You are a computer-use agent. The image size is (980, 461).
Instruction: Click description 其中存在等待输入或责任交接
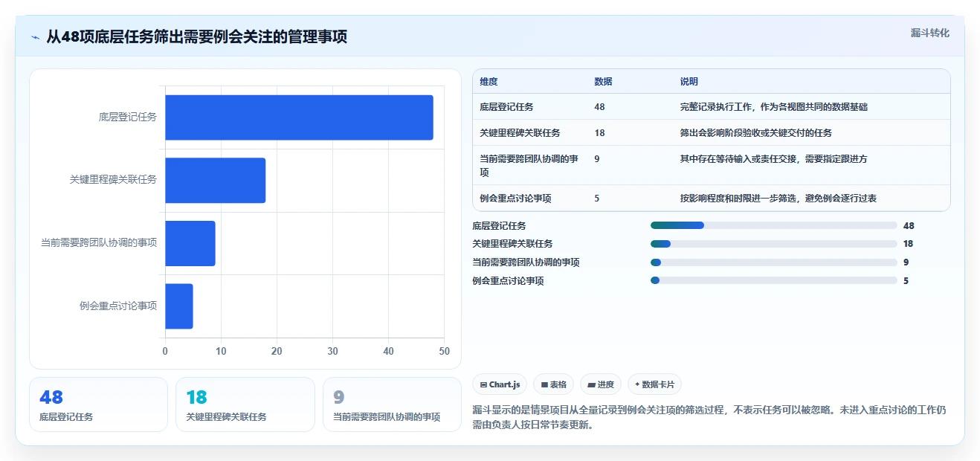[x=774, y=159]
